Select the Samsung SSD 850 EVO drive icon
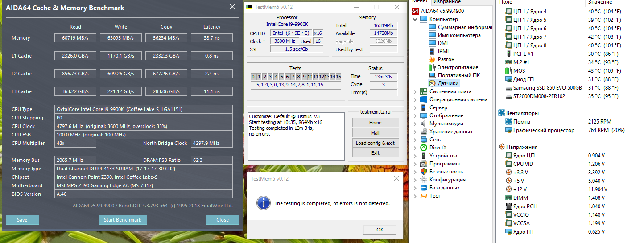 point(509,88)
